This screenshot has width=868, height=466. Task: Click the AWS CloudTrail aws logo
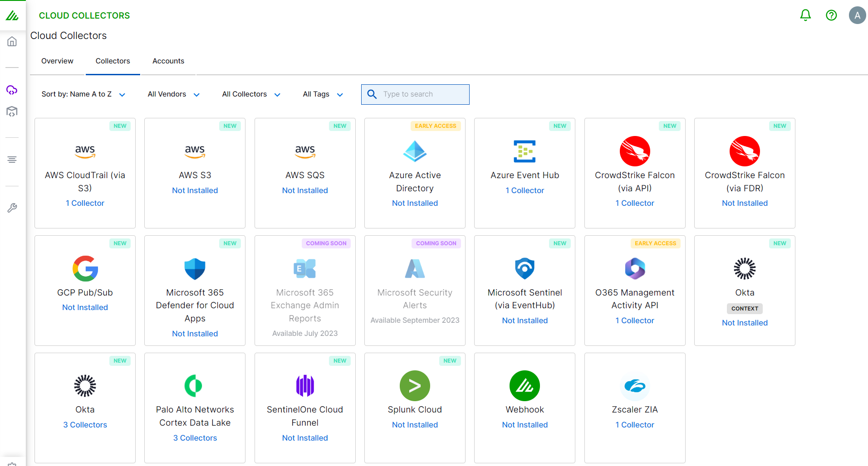85,151
